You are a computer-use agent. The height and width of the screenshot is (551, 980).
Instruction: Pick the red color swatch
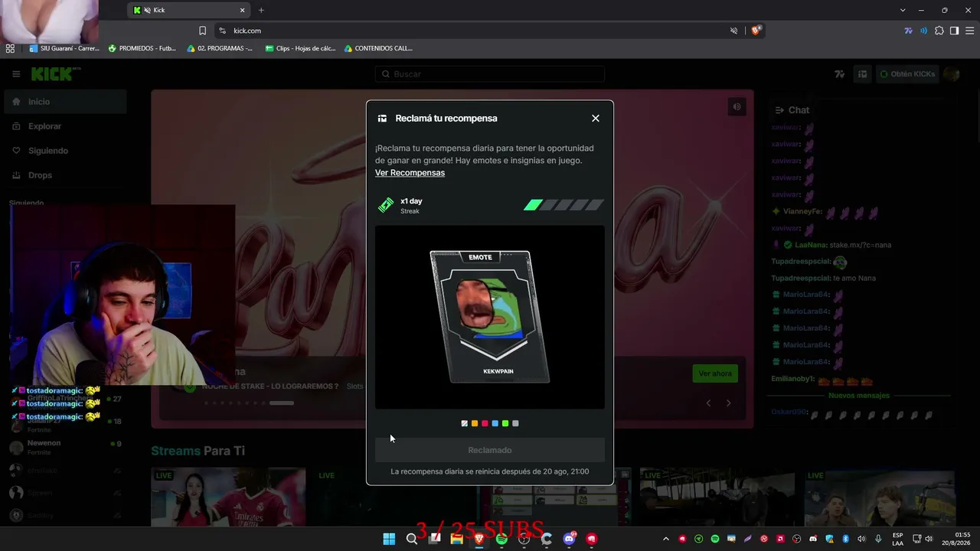click(x=485, y=423)
